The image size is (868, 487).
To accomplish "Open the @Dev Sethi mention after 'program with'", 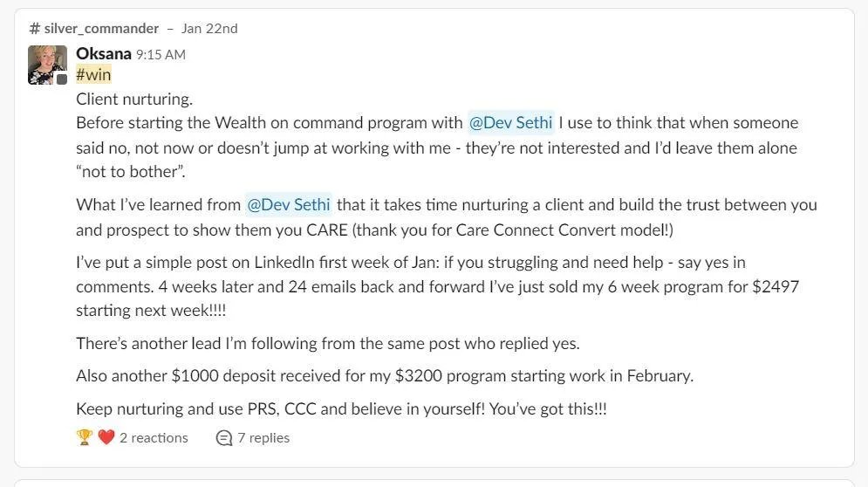I will click(x=510, y=122).
